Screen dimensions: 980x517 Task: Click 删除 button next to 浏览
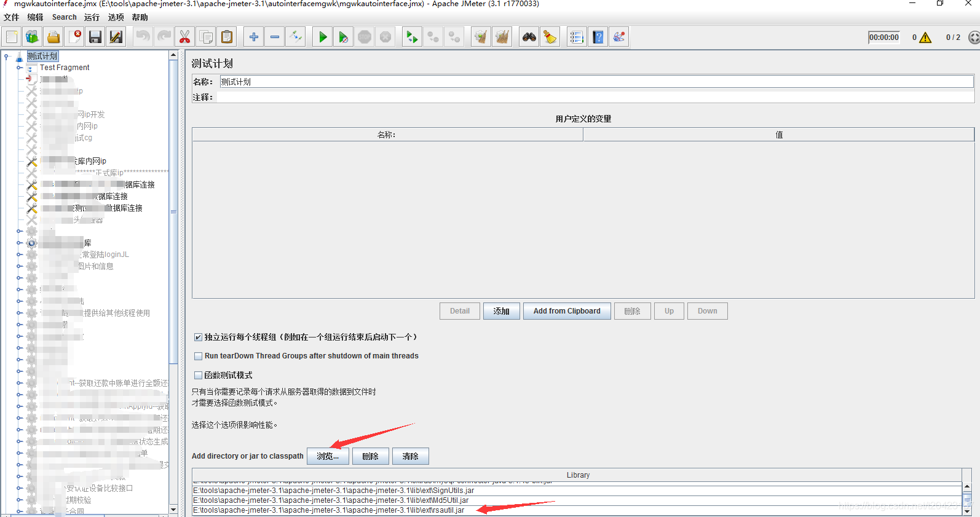pos(370,456)
